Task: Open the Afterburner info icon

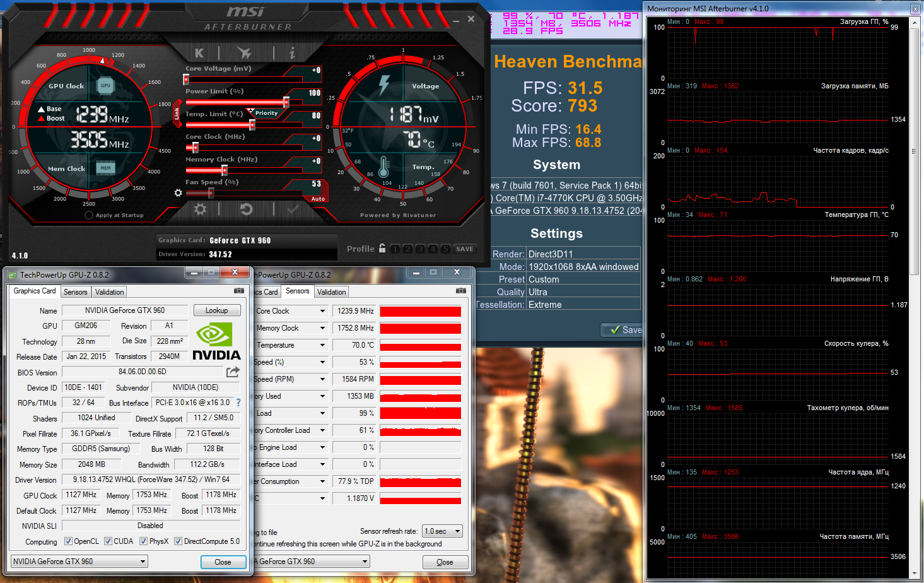Action: (x=292, y=53)
